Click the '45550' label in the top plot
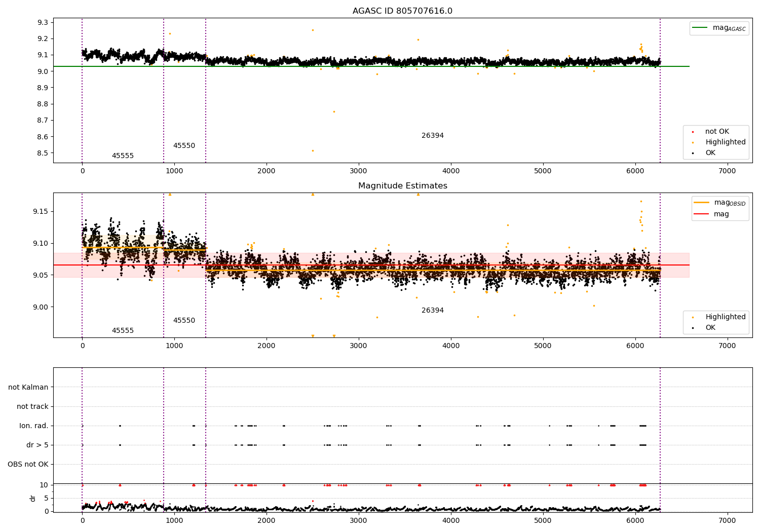Screen dimensions: 760x532 pyautogui.click(x=184, y=146)
